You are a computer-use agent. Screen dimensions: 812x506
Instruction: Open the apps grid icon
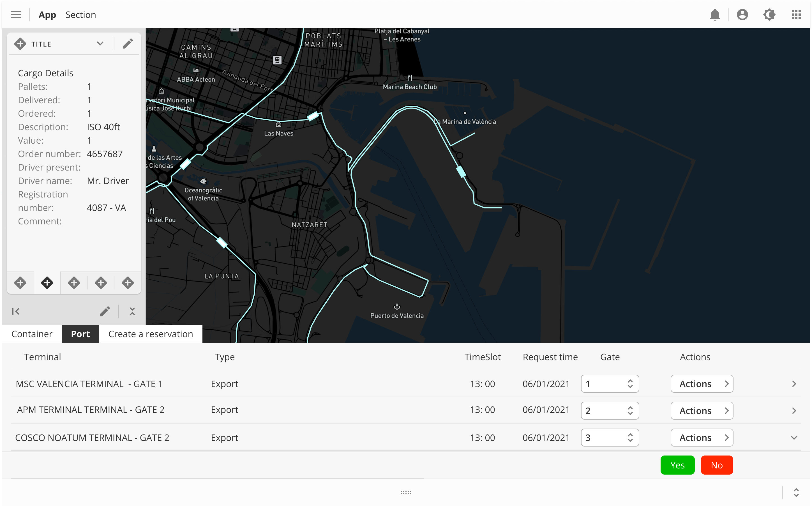796,15
